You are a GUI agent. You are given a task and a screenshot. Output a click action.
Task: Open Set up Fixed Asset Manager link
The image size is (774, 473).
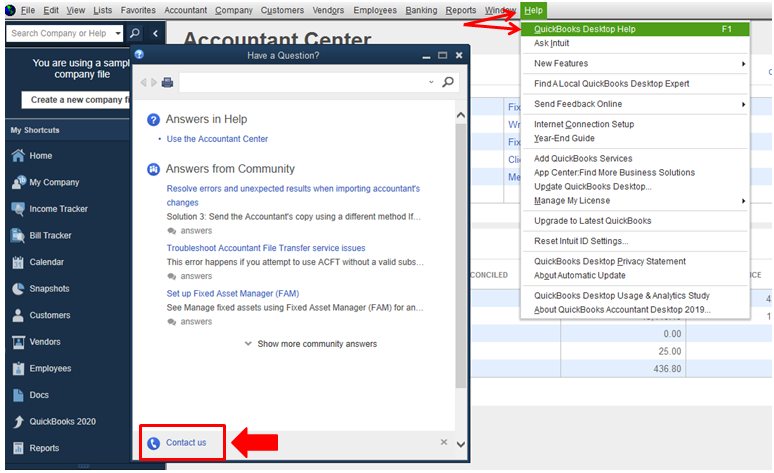pos(232,294)
